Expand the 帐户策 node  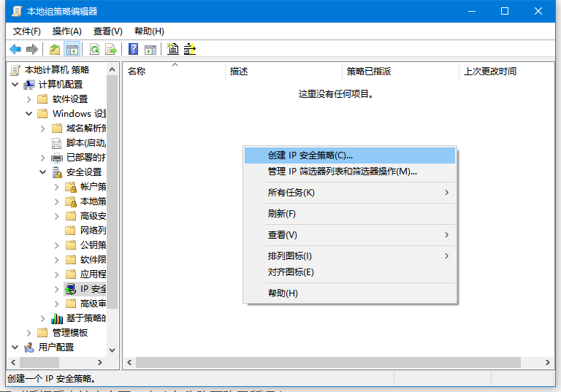coord(57,187)
